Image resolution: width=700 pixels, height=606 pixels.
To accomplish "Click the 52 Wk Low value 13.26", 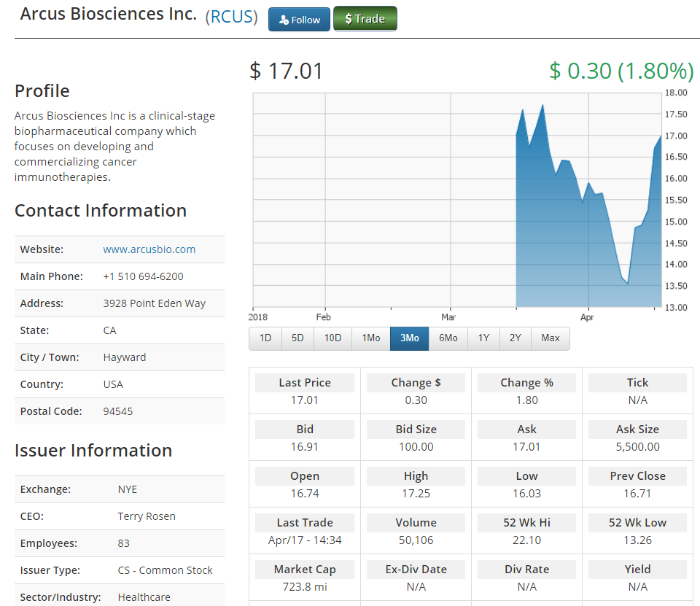I will pos(637,540).
